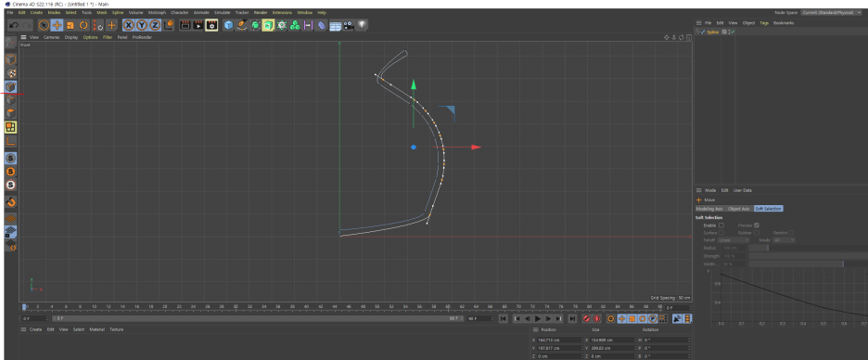The height and width of the screenshot is (360, 868).
Task: Toggle the Rubber checkbox
Action: click(756, 233)
